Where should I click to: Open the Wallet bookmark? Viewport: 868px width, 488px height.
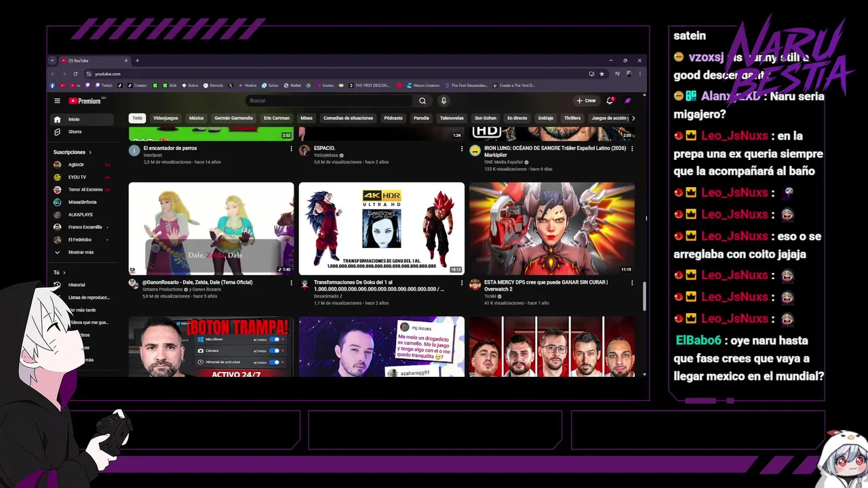pyautogui.click(x=292, y=85)
